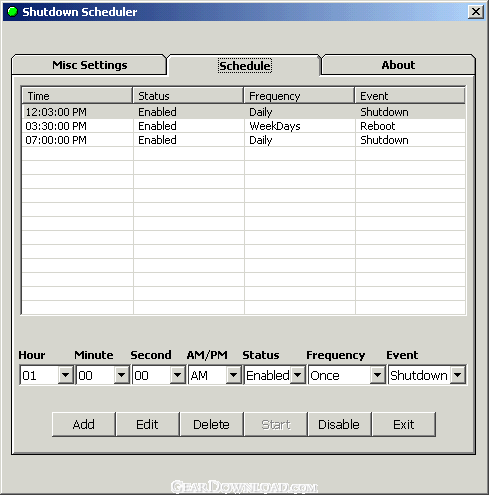
Task: Click the green Shutdown Scheduler title icon
Action: [12, 12]
